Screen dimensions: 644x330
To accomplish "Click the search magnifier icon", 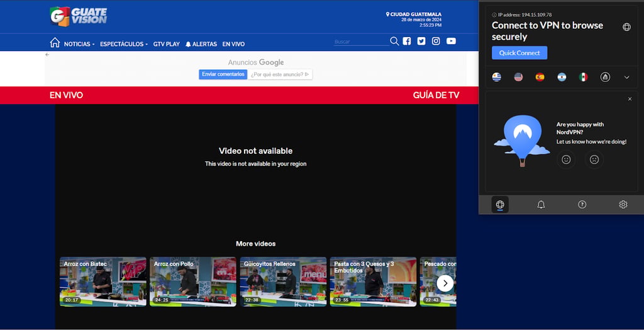I will [x=394, y=41].
